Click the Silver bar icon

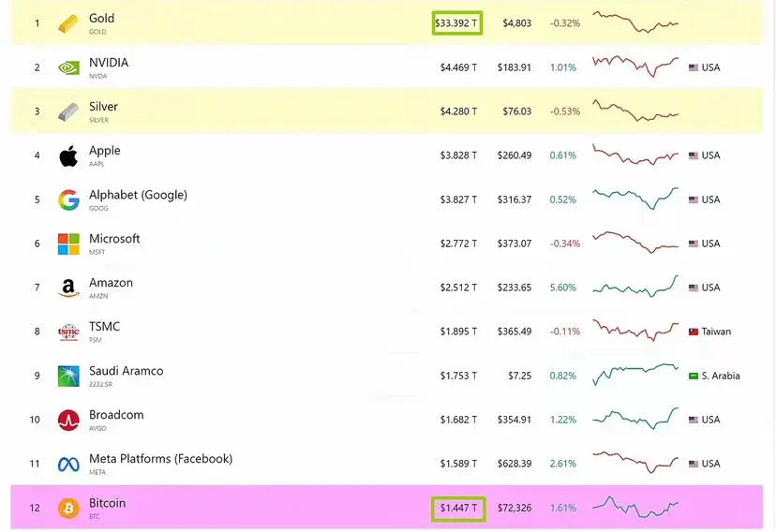68,111
